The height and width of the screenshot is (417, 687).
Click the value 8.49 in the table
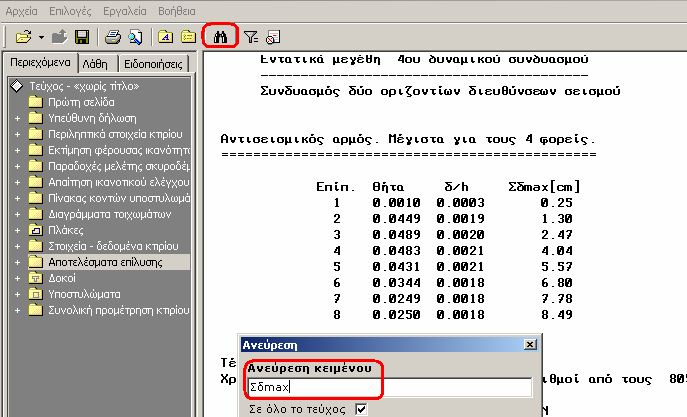tap(557, 315)
